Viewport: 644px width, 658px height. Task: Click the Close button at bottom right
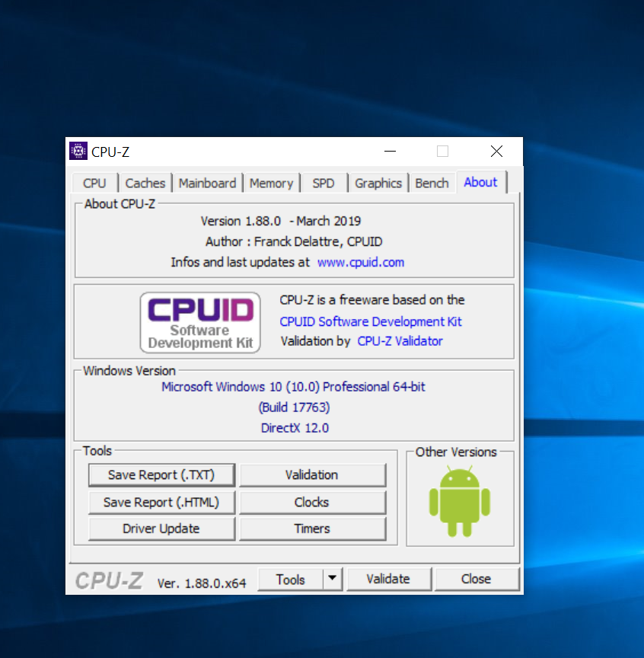(x=477, y=580)
